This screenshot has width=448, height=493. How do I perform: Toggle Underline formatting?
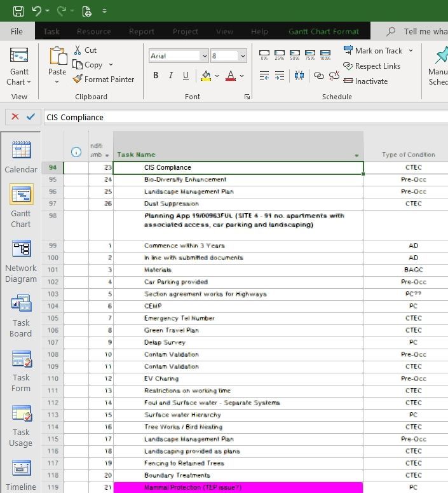click(186, 76)
